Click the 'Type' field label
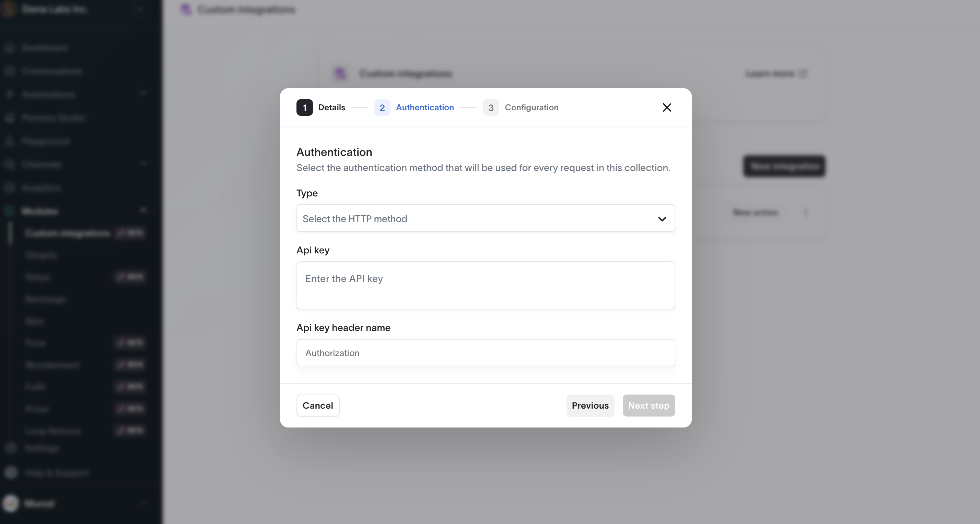This screenshot has height=524, width=980. 307,193
